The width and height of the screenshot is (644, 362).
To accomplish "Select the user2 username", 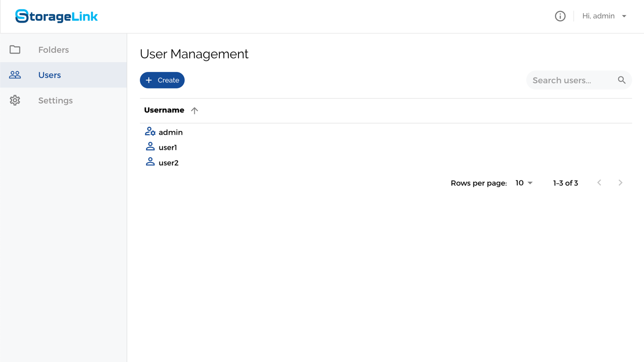I will coord(169,163).
